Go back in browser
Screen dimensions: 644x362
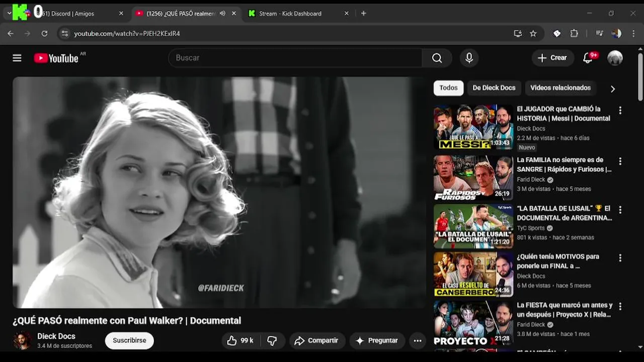11,34
